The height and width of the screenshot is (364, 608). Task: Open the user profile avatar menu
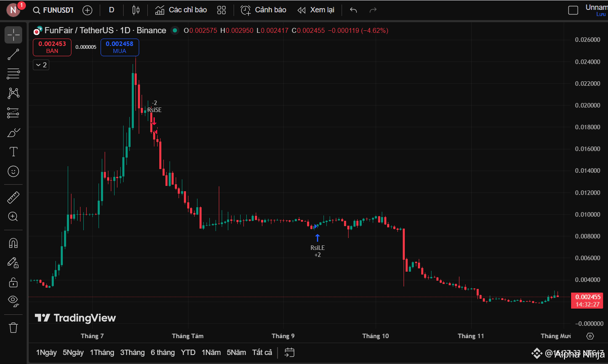(14, 10)
